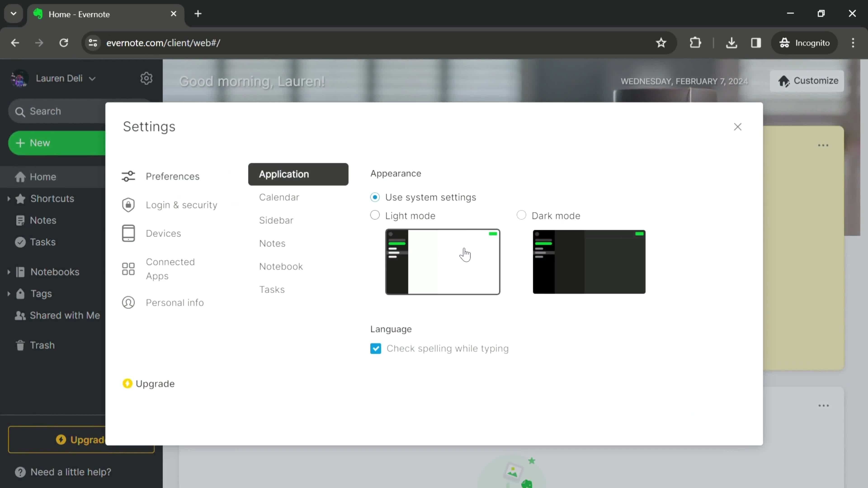Enable the Check spelling while typing checkbox
The height and width of the screenshot is (488, 868).
point(376,348)
